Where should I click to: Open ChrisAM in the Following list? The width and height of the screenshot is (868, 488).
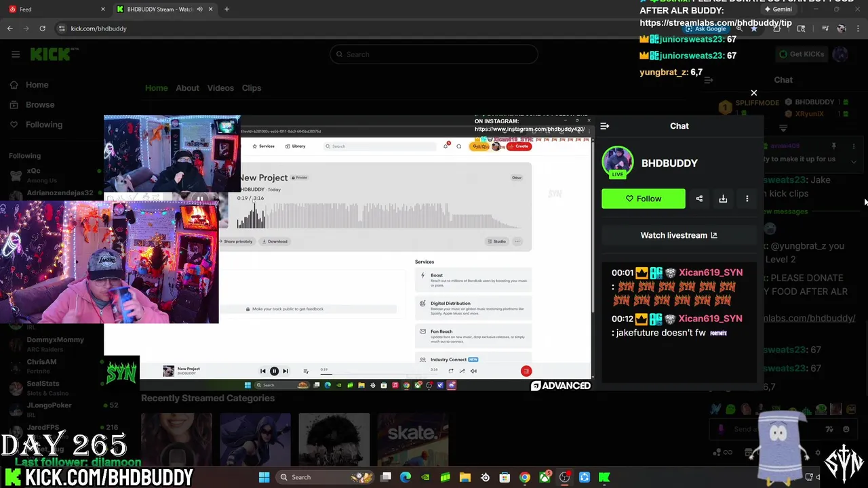[x=54, y=365]
